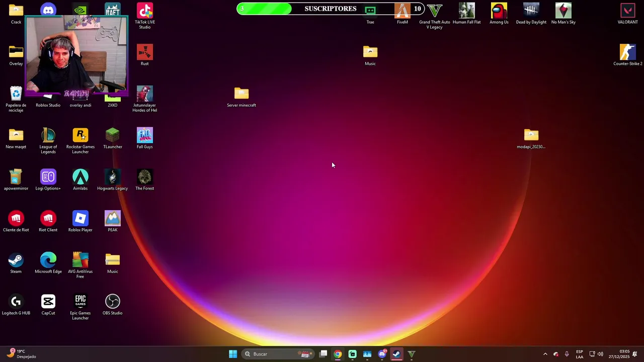The height and width of the screenshot is (362, 644).
Task: Launch Logi Options+ icon
Action: 48,180
